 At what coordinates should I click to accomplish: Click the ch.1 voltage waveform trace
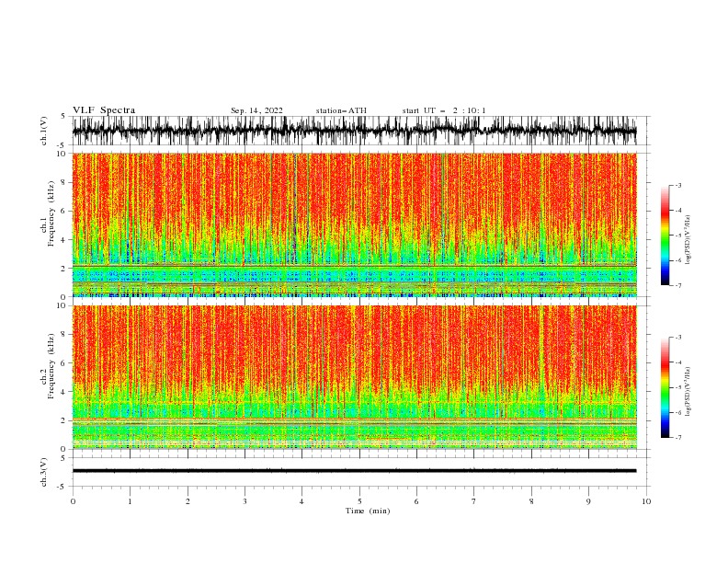pyautogui.click(x=354, y=131)
